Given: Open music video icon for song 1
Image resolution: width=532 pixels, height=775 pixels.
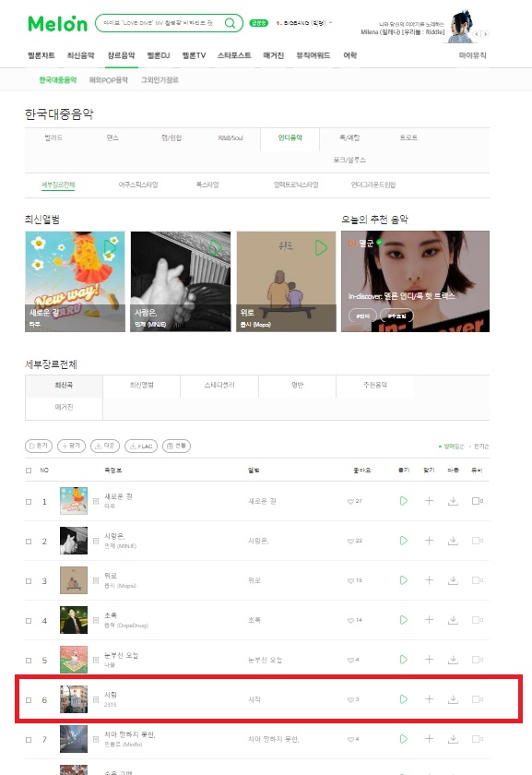Looking at the screenshot, I should pos(477,501).
